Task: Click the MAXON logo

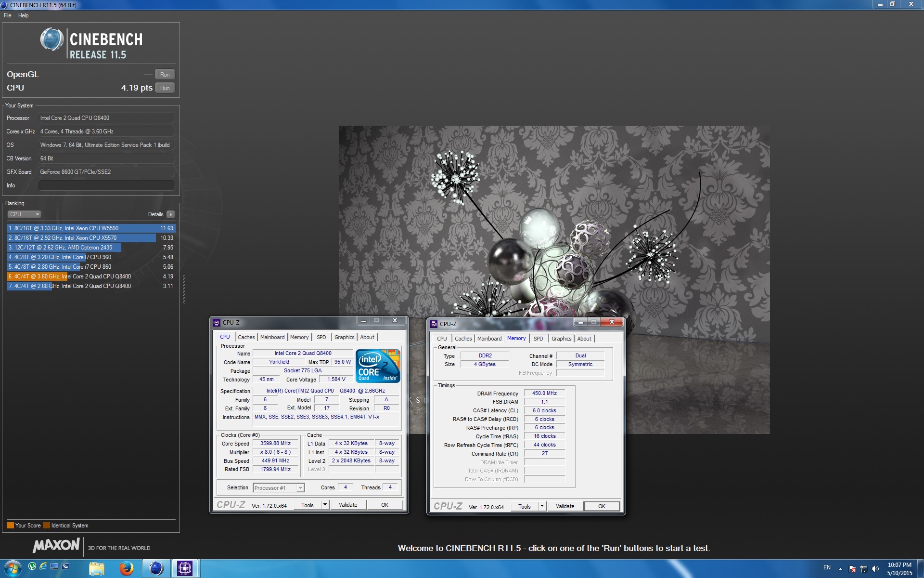Action: 56,545
